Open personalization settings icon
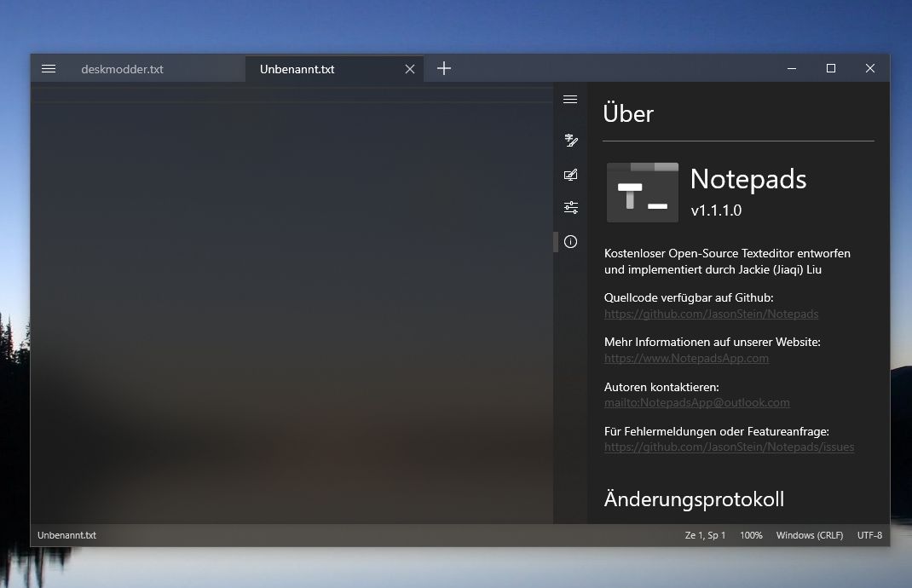 tap(570, 175)
